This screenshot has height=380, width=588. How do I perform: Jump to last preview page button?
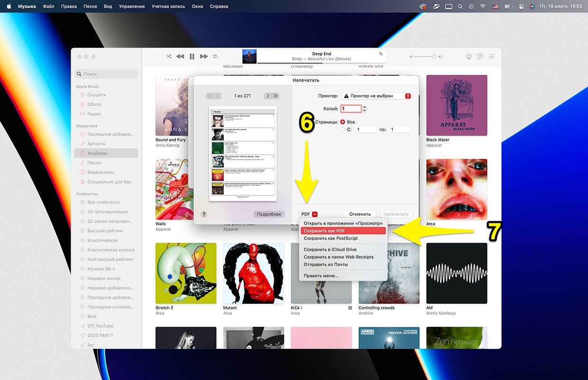pyautogui.click(x=276, y=96)
